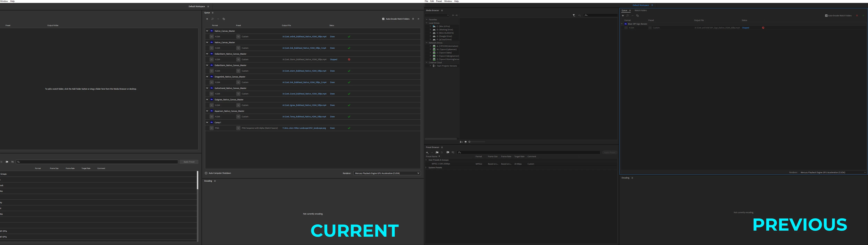The image size is (868, 245).
Task: Collapse the GoForGrand_Native_Canvas_Master queue item
Action: coord(207,88)
